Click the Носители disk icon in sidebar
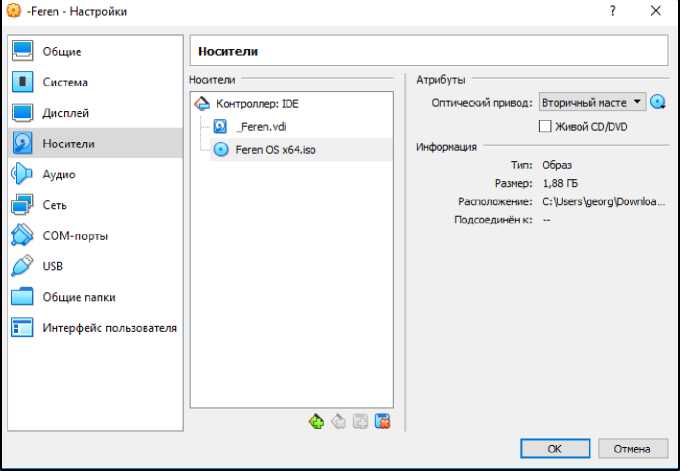Viewport: 680px width, 471px height. (x=22, y=143)
